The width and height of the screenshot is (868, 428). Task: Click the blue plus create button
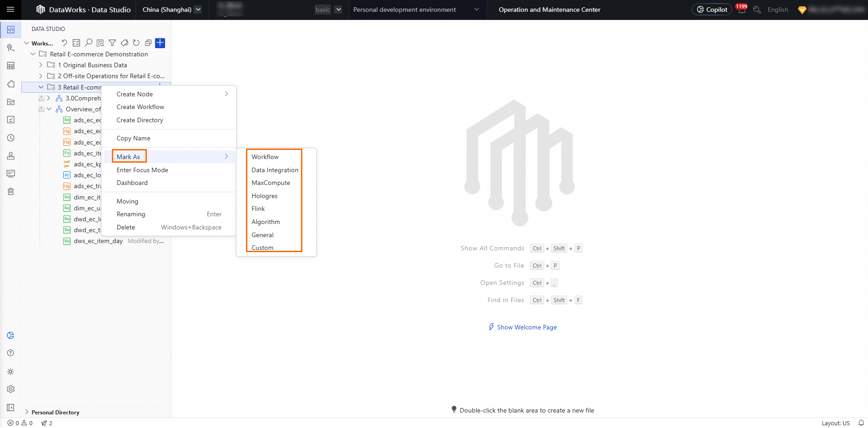click(160, 43)
